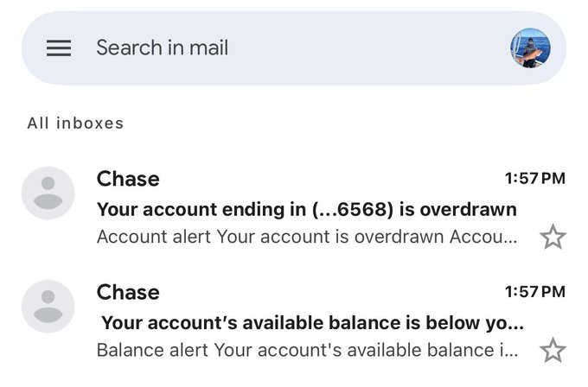Viewport: 588px width, 387px height.
Task: Open the available balance is below subject line
Action: (x=311, y=323)
